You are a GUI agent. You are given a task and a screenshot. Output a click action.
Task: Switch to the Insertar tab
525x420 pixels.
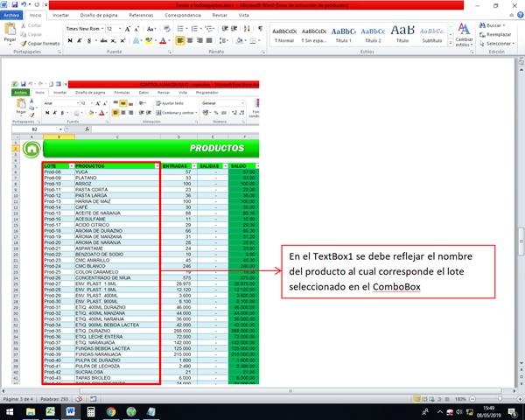pos(60,15)
